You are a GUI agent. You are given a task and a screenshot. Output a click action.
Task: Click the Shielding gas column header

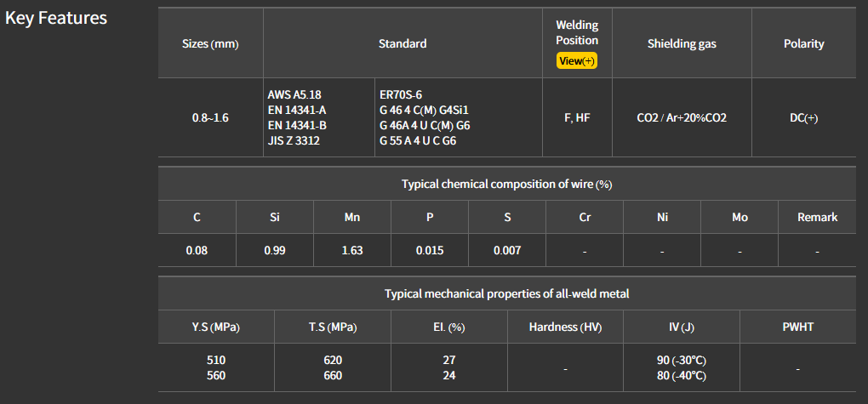(682, 43)
